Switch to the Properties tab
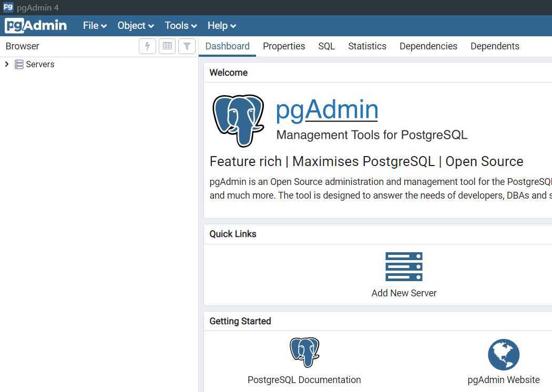This screenshot has width=552, height=392. click(x=284, y=46)
